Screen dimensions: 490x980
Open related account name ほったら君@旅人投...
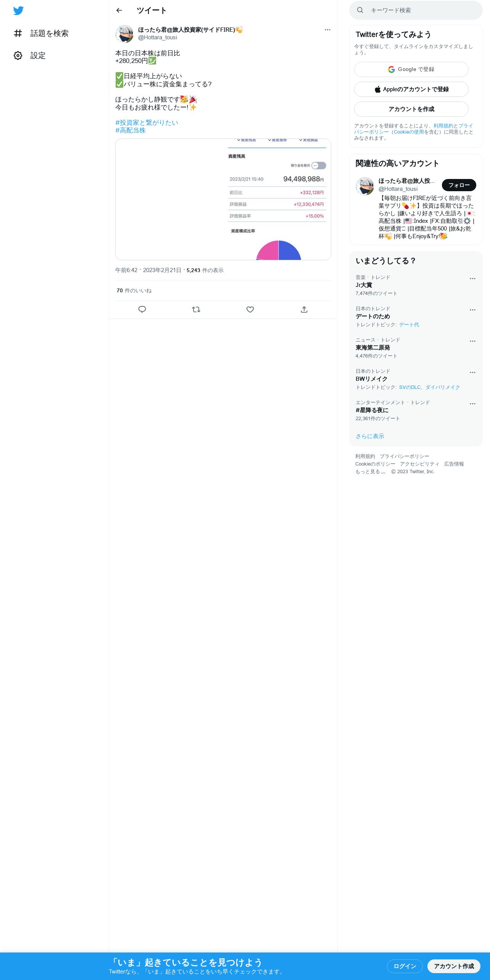point(406,181)
